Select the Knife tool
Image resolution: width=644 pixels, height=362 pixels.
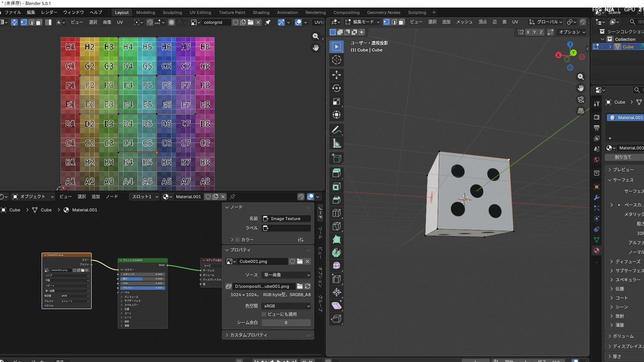tap(336, 226)
